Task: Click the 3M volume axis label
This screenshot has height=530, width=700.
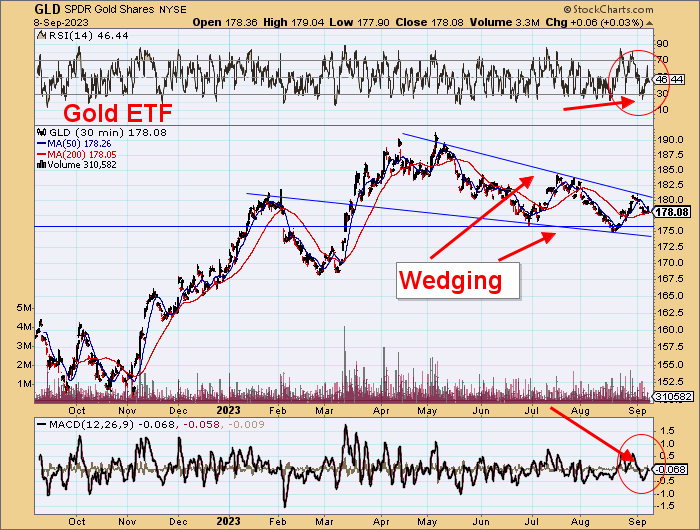Action: [x=25, y=346]
